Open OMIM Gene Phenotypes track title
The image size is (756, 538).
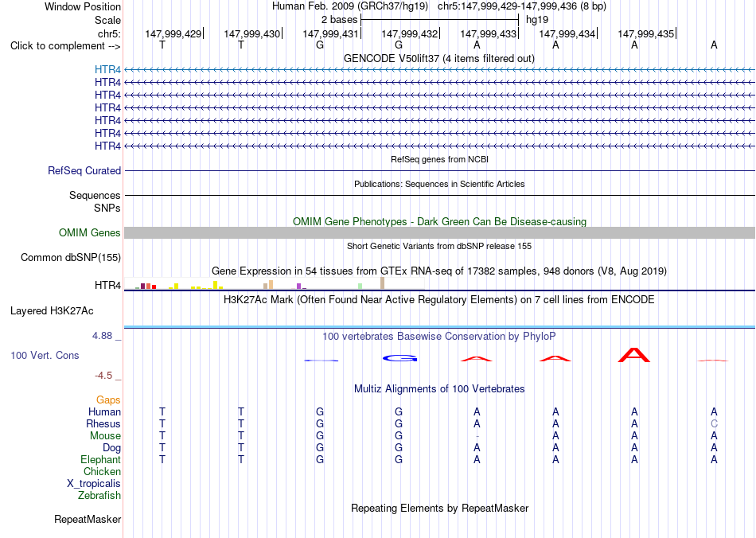click(x=439, y=221)
